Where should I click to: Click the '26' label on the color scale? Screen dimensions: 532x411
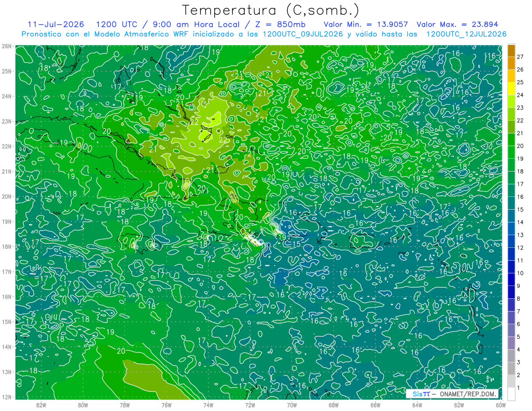coord(520,70)
